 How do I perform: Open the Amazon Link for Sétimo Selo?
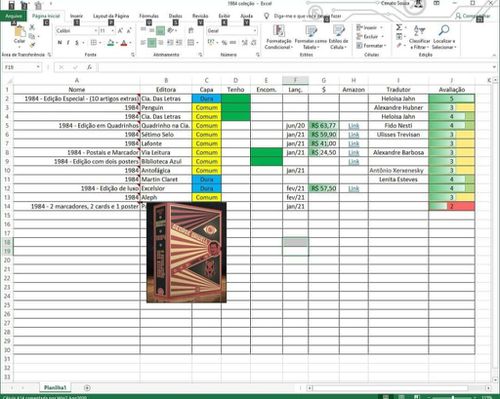[x=354, y=135]
